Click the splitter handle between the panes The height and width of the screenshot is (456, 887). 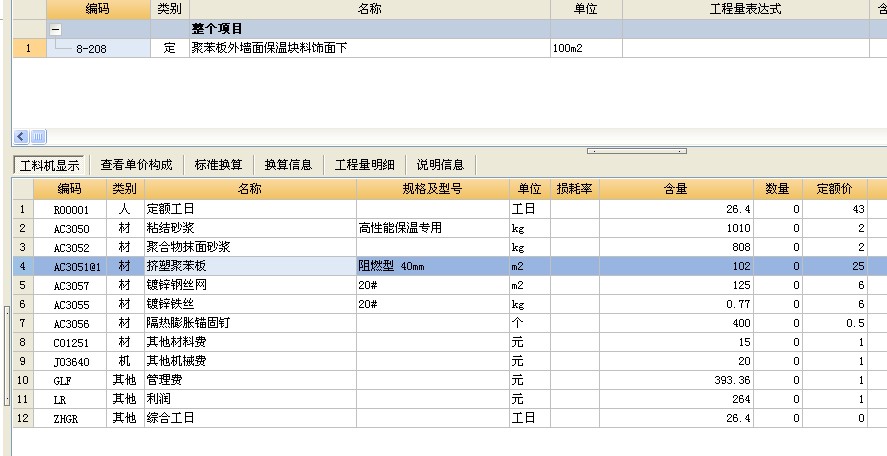[x=636, y=151]
